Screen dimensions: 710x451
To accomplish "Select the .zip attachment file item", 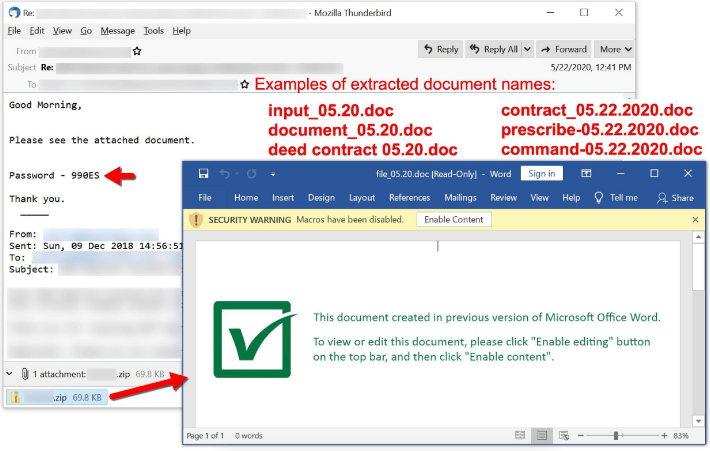I will [x=56, y=397].
